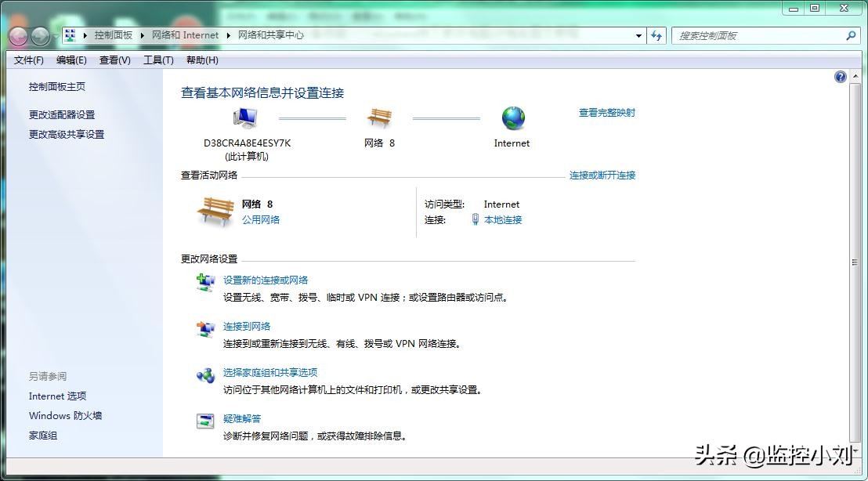Open the 设置新的连接或网络 wizard icon
This screenshot has height=481, width=868.
click(204, 284)
